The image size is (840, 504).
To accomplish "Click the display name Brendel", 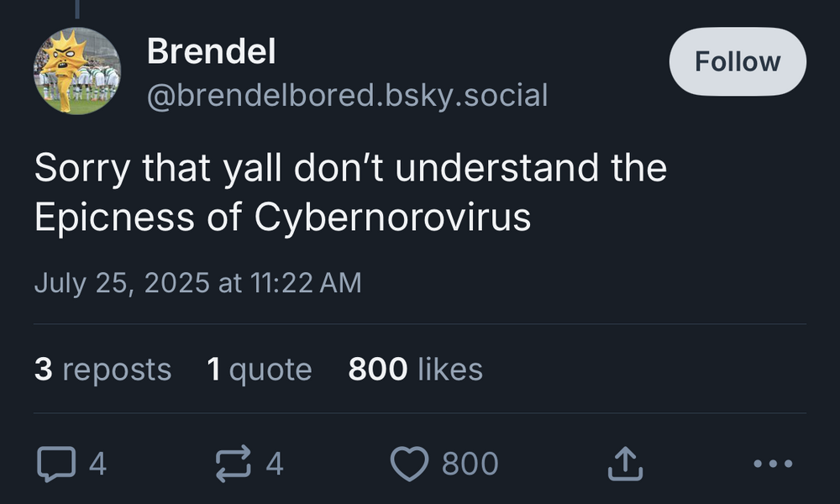I will (211, 52).
